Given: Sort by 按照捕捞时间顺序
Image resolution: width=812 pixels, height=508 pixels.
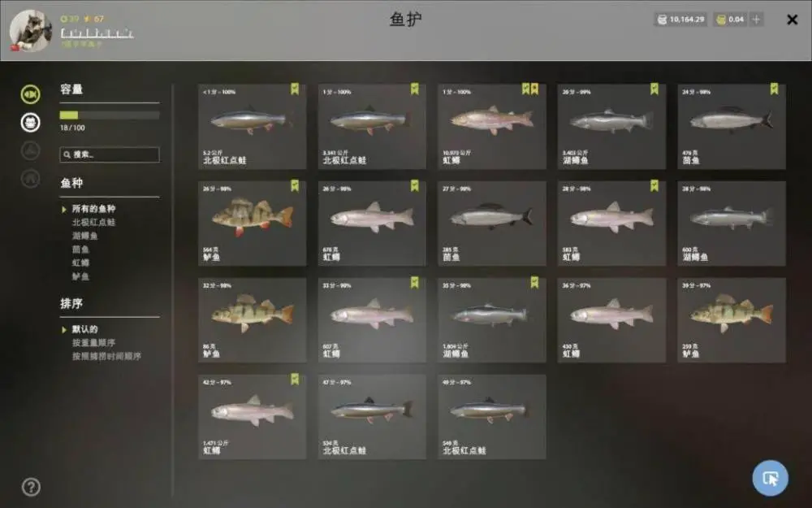Looking at the screenshot, I should [x=106, y=356].
